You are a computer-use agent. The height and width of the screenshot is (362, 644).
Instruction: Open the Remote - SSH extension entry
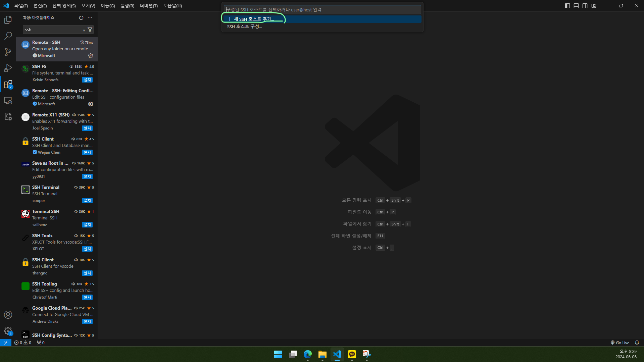pyautogui.click(x=57, y=49)
